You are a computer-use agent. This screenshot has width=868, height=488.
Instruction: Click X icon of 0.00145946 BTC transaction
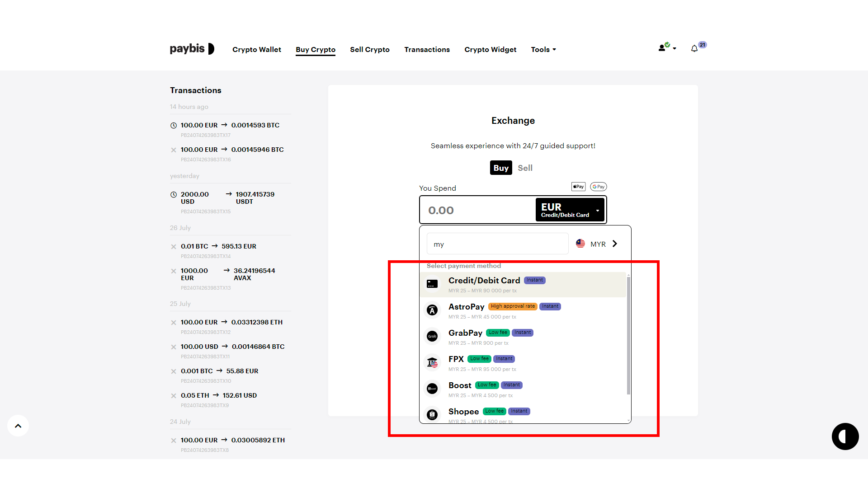pyautogui.click(x=174, y=150)
